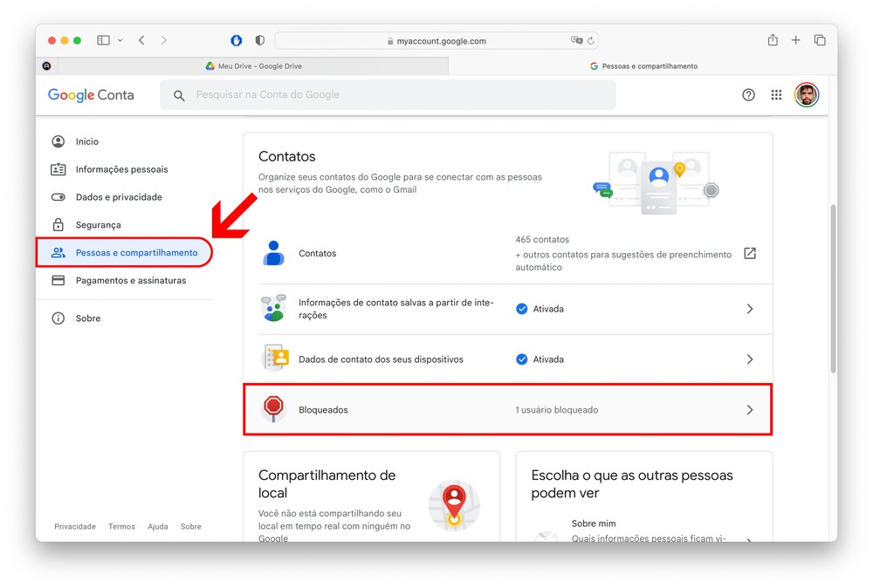
Task: Open Início in the sidebar
Action: (x=124, y=141)
